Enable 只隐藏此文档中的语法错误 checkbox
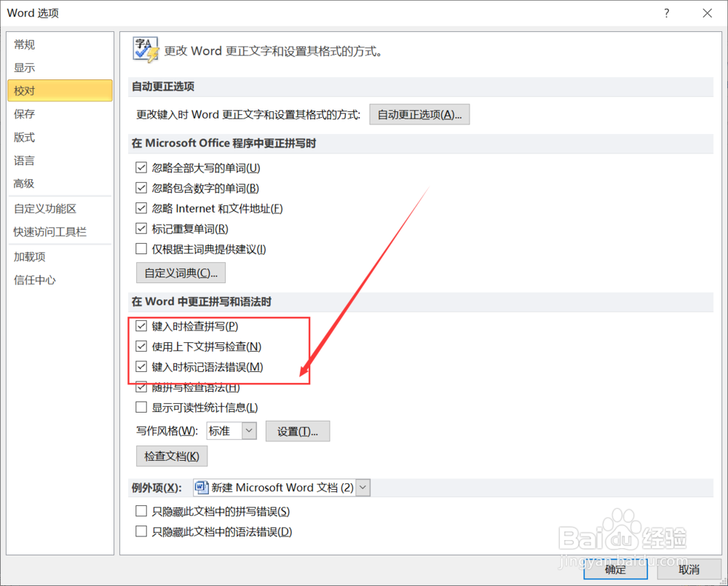 [141, 531]
